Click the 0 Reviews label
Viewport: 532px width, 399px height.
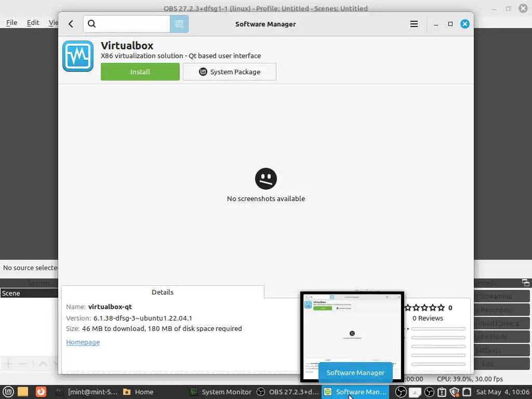[428, 318]
